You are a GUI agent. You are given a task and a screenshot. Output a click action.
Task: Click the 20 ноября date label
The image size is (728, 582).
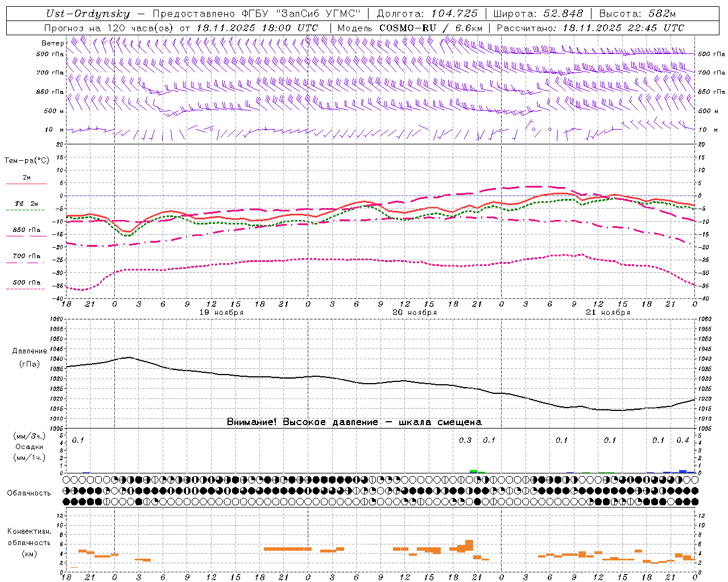415,313
